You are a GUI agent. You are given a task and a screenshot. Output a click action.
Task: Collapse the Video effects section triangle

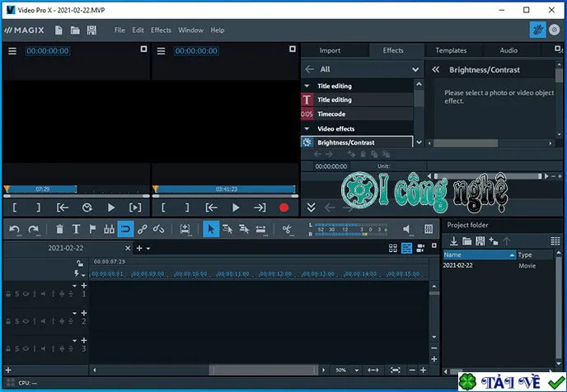[307, 128]
